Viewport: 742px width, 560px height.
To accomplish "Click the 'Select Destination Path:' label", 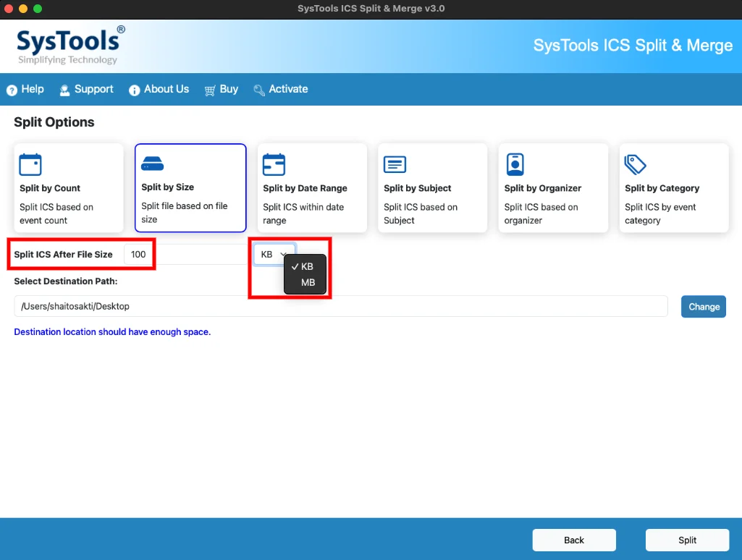I will click(66, 281).
